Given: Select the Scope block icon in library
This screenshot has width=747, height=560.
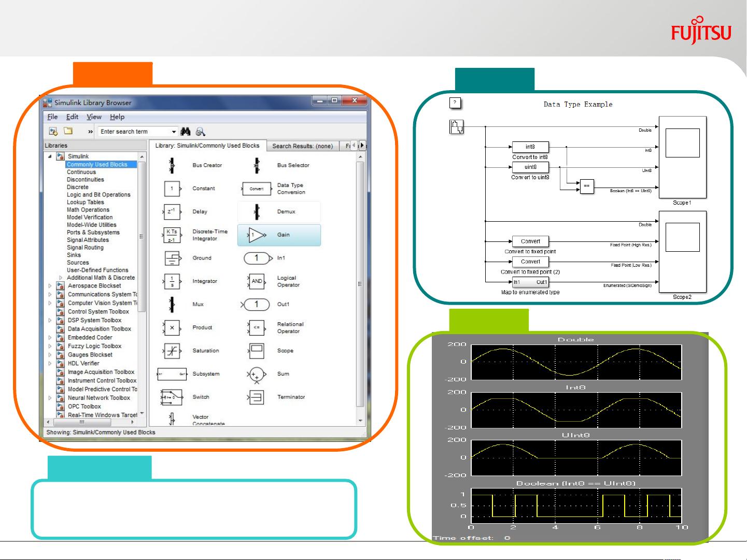Looking at the screenshot, I should (257, 351).
